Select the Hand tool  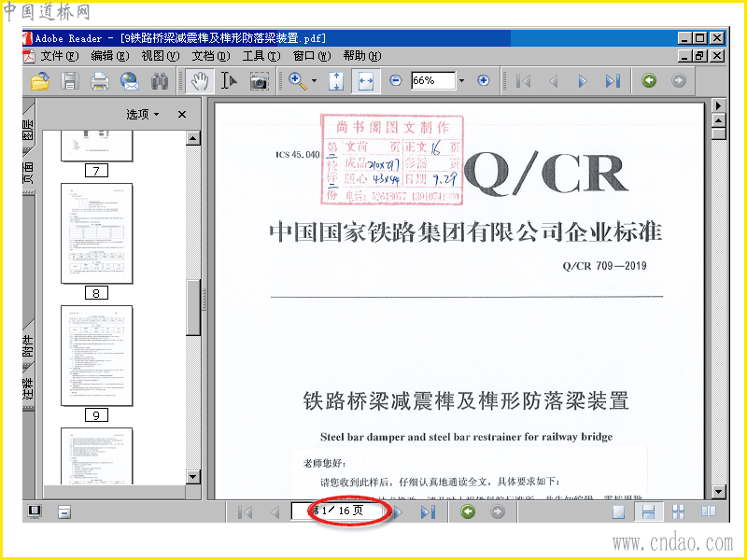click(x=200, y=80)
